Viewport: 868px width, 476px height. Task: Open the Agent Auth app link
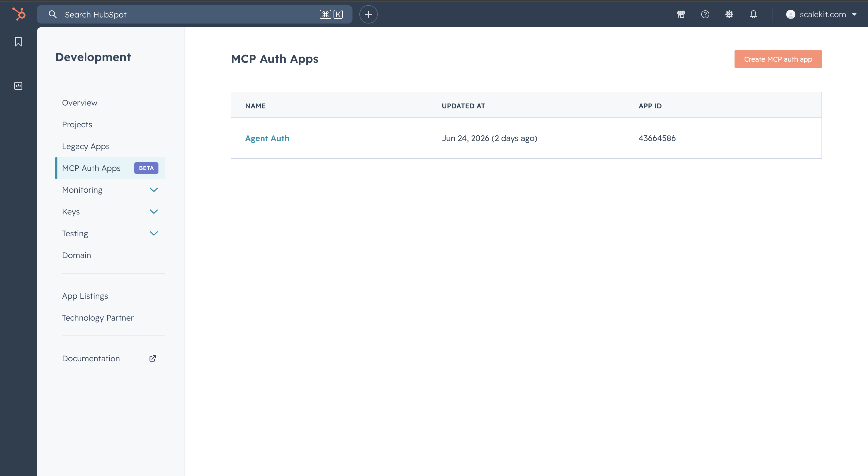pyautogui.click(x=267, y=138)
